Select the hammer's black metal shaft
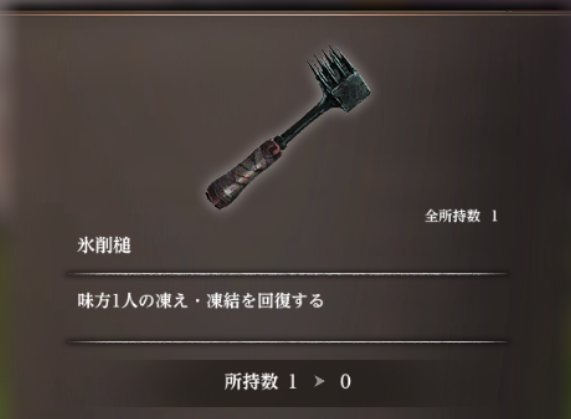Viewport: 571px width, 419px height. tap(304, 119)
